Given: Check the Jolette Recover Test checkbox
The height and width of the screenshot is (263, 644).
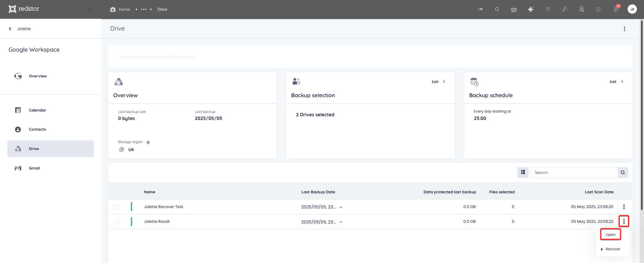Looking at the screenshot, I should (x=117, y=207).
